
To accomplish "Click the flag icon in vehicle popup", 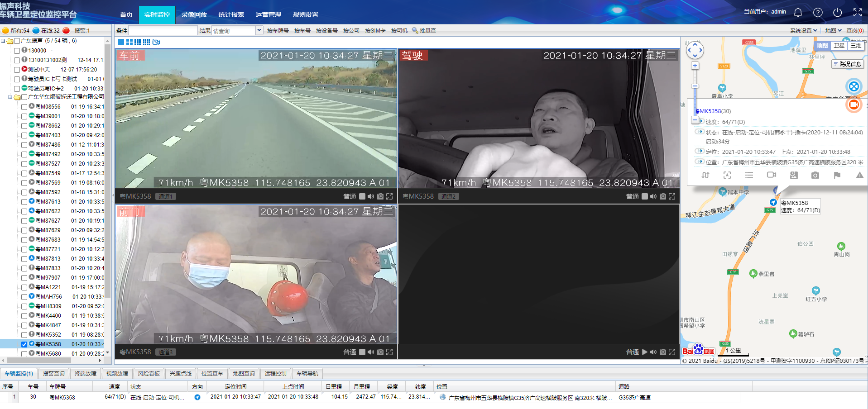I will coord(837,175).
